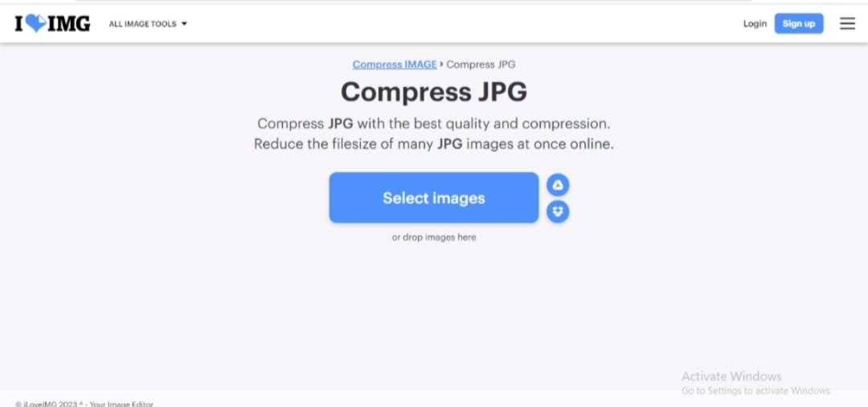Viewport: 868px width, 407px height.
Task: Click the Compress JPG breadcrumb text
Action: (481, 64)
